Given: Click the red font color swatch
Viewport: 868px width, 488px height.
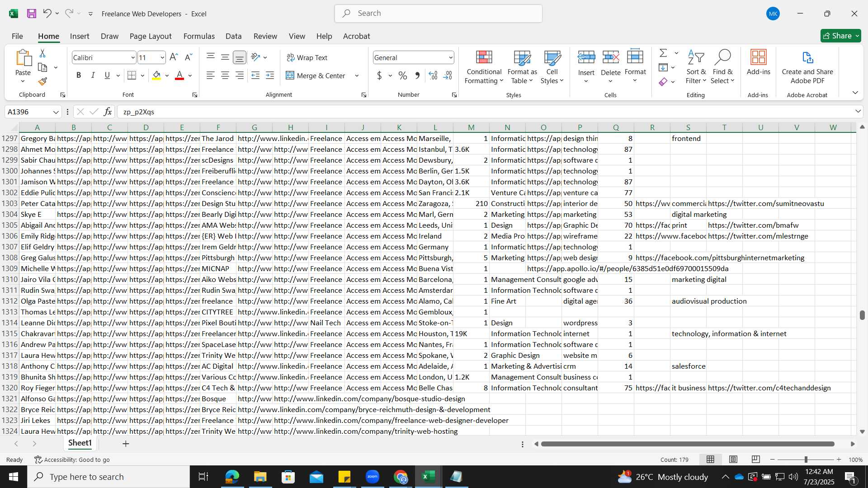Looking at the screenshot, I should (x=179, y=75).
